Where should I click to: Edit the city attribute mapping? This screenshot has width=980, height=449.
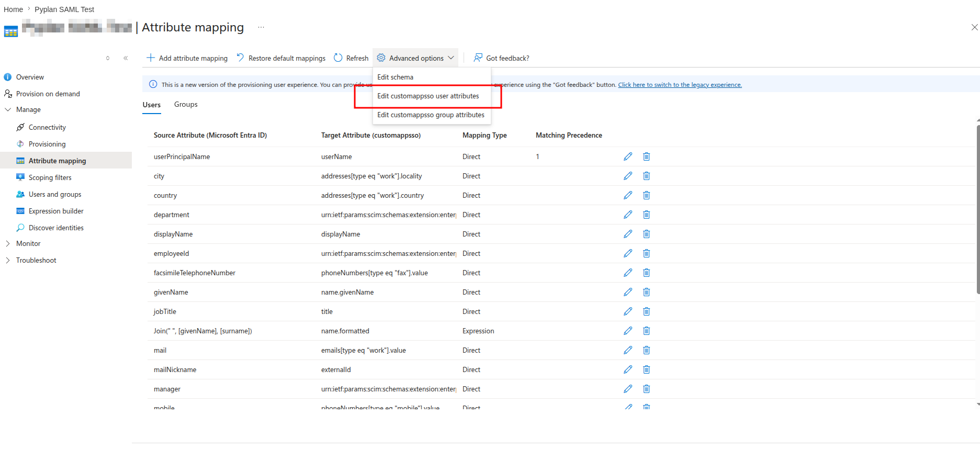coord(628,176)
